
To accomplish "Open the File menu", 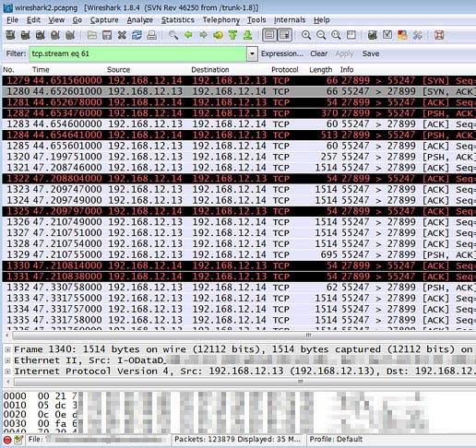I will point(13,20).
